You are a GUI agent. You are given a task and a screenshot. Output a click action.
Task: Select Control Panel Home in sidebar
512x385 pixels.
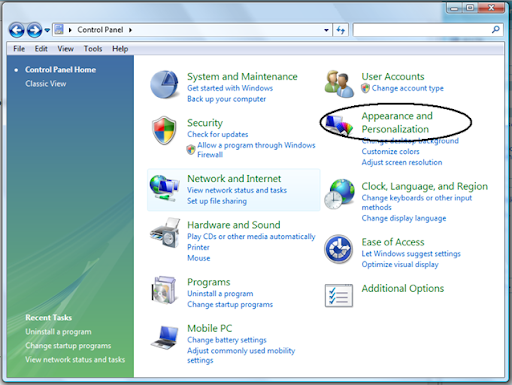tap(60, 70)
